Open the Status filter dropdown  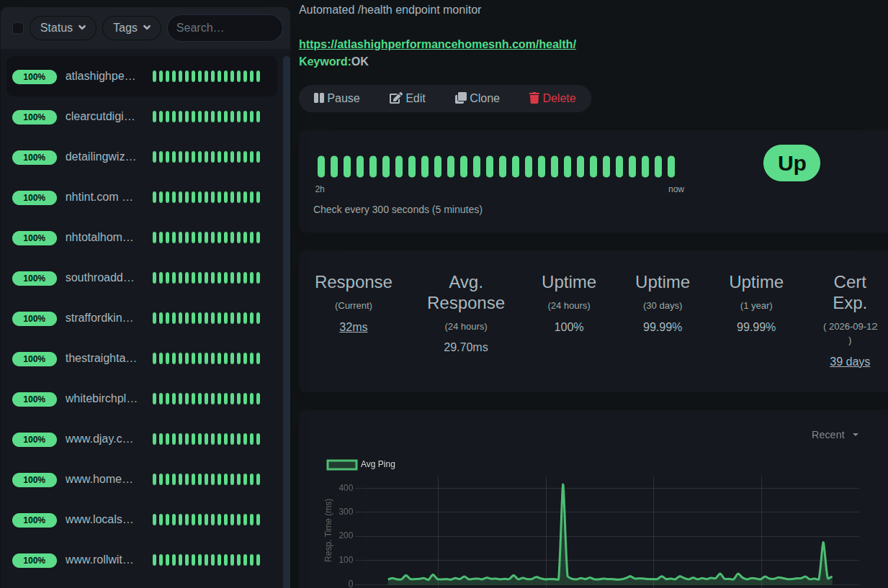coord(63,28)
